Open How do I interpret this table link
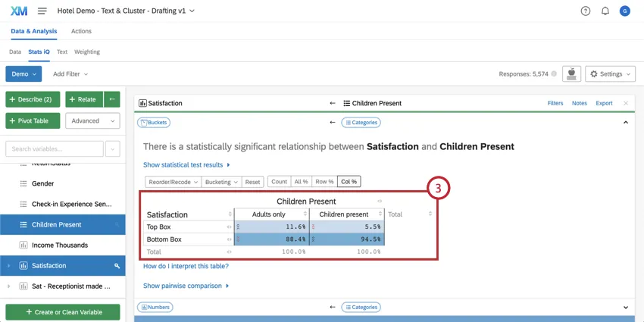The image size is (644, 322). tap(186, 266)
